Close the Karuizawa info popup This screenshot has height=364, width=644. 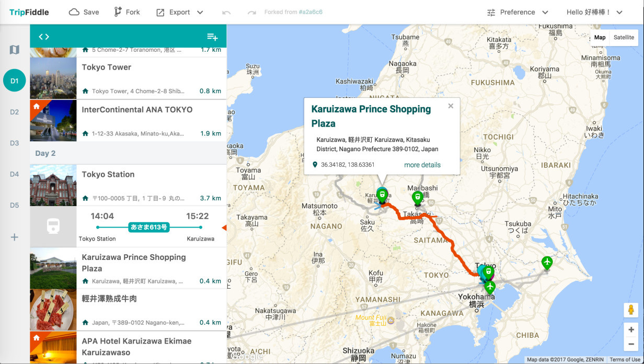click(x=451, y=106)
